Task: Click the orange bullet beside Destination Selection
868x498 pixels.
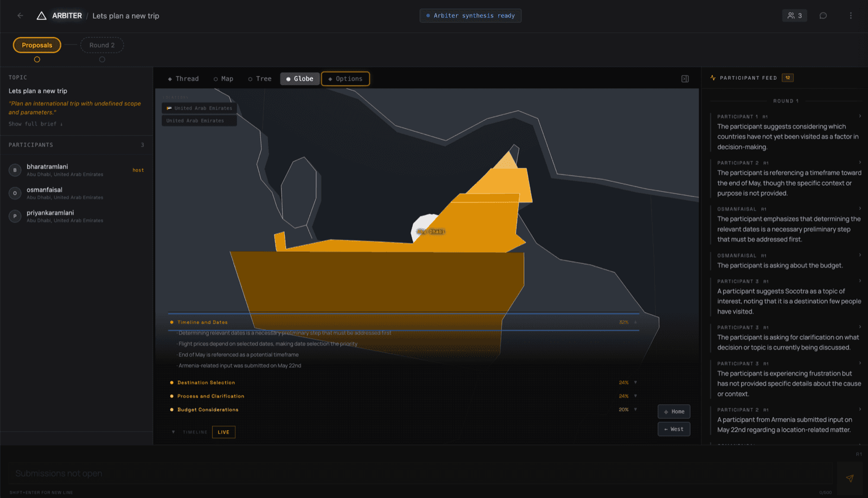Action: (171, 382)
